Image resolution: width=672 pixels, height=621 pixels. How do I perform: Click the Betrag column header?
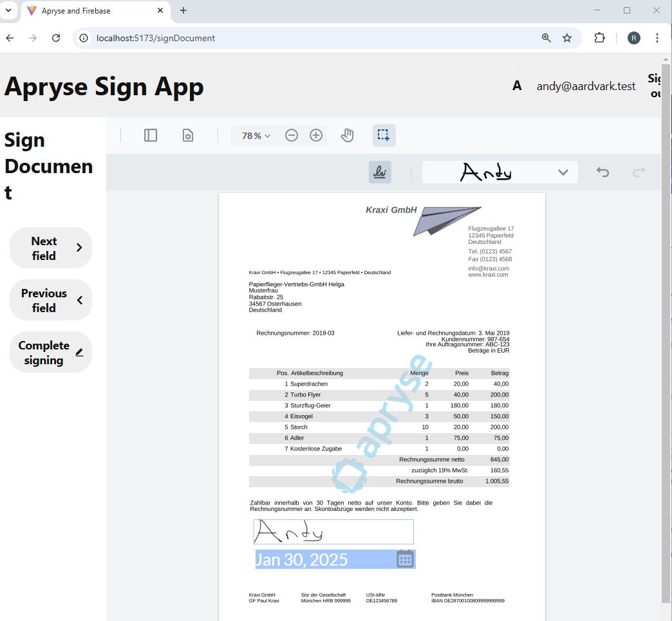click(x=499, y=373)
